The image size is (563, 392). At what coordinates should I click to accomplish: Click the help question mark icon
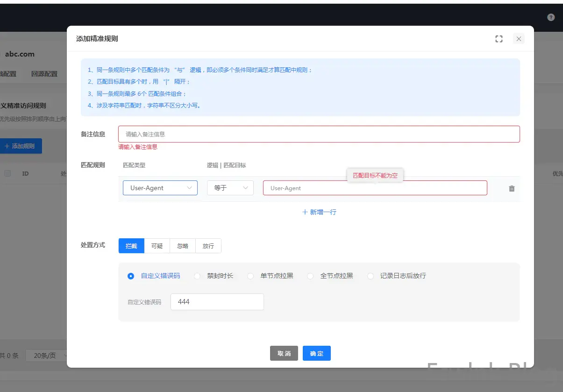coord(551,17)
